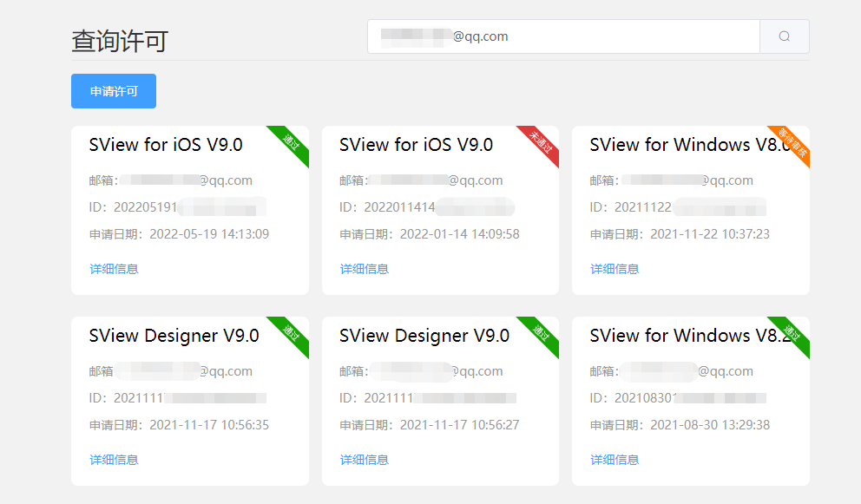The image size is (861, 504).
Task: Click the green 通过 ribbon on the 2022-05-19 card
Action: click(x=292, y=142)
